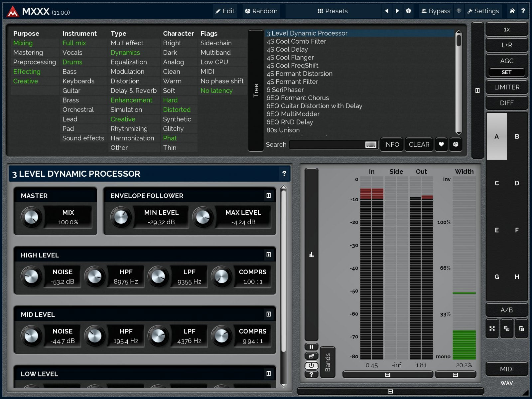The width and height of the screenshot is (532, 399).
Task: Open the Presets menu
Action: pos(332,11)
